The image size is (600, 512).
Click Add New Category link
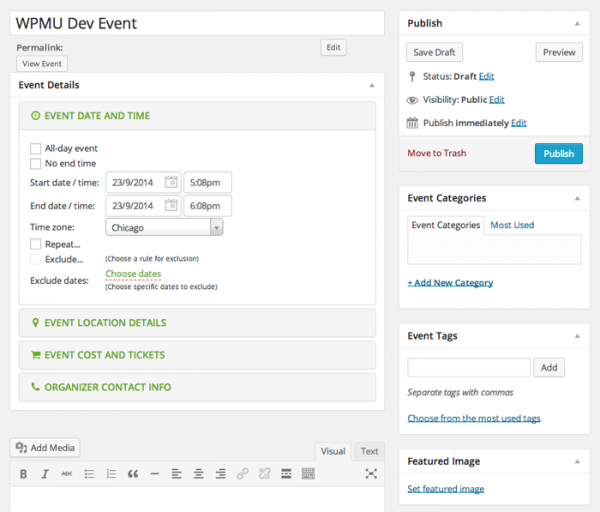pos(450,283)
